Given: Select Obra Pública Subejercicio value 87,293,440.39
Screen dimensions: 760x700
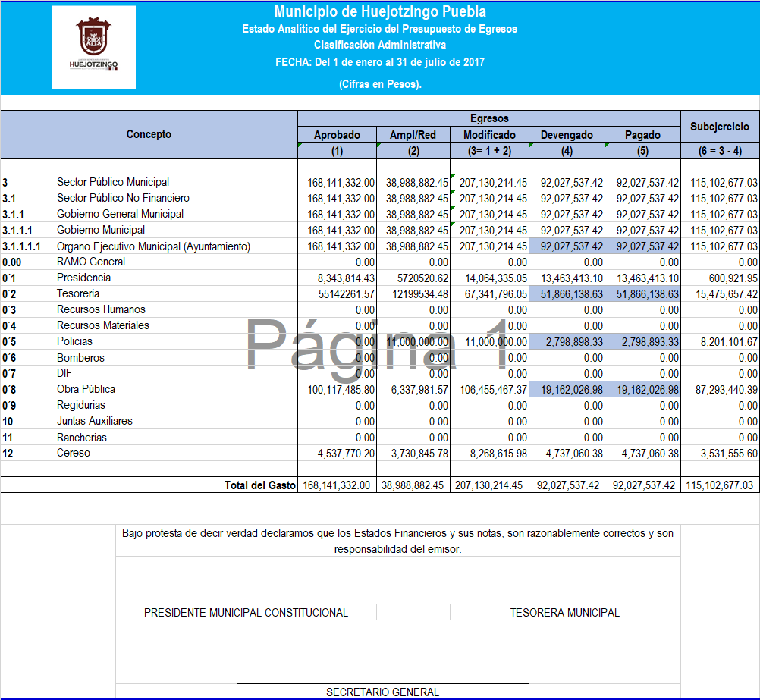Looking at the screenshot, I should coord(727,390).
